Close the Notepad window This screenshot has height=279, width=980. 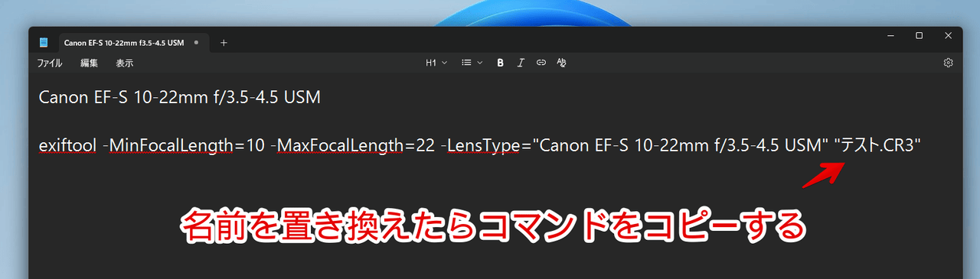(949, 35)
